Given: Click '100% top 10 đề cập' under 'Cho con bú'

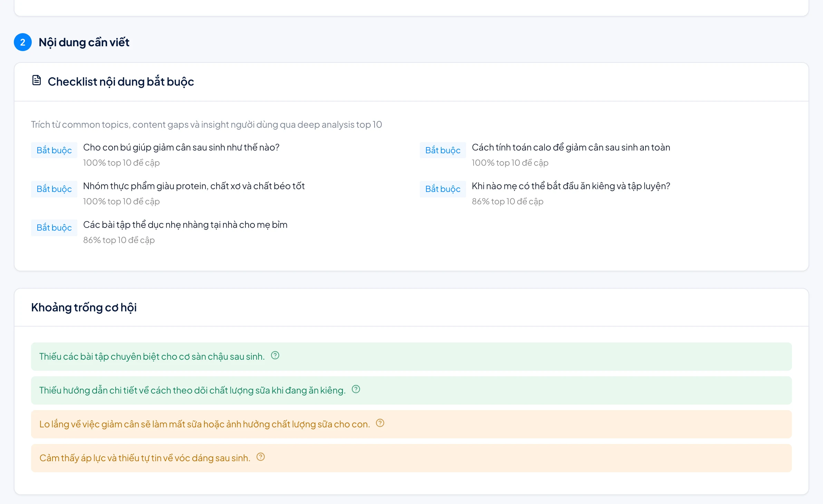Looking at the screenshot, I should point(122,163).
